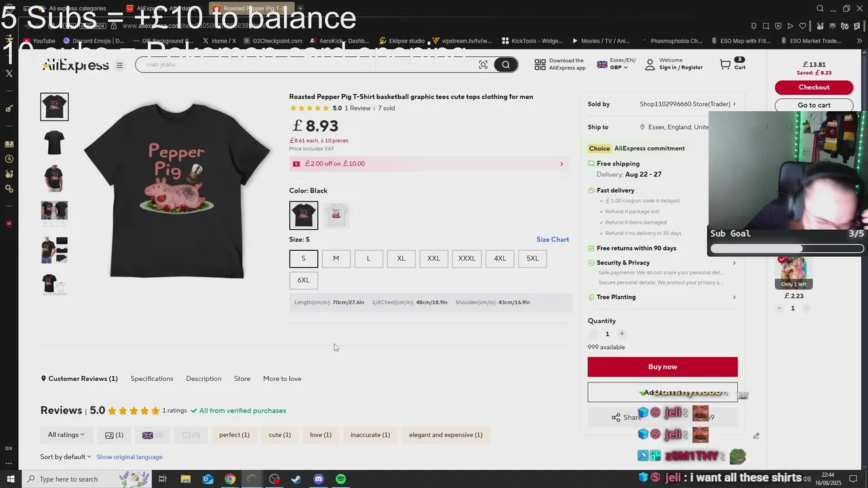Click the account profile icon

coord(650,64)
